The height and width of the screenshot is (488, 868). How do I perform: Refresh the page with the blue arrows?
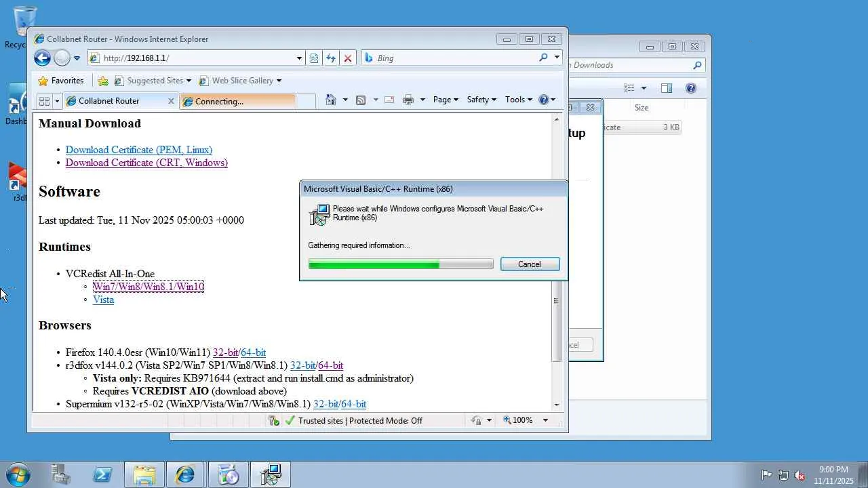331,58
